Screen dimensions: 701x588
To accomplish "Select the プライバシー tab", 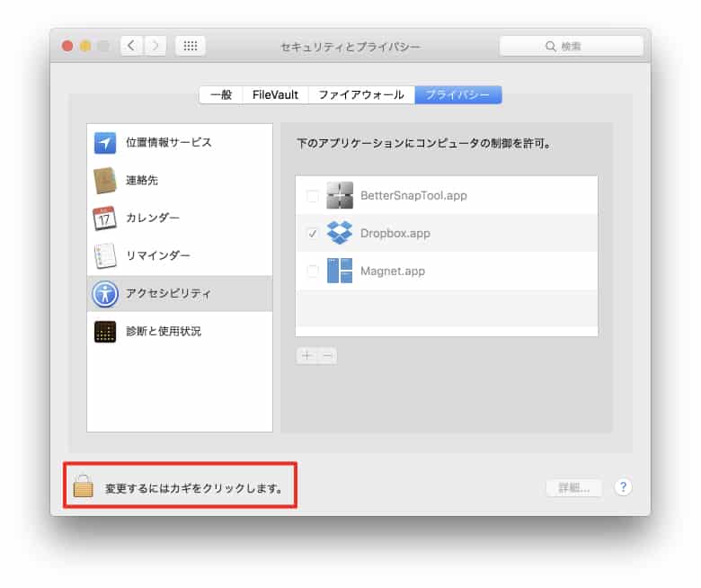I will pos(458,94).
